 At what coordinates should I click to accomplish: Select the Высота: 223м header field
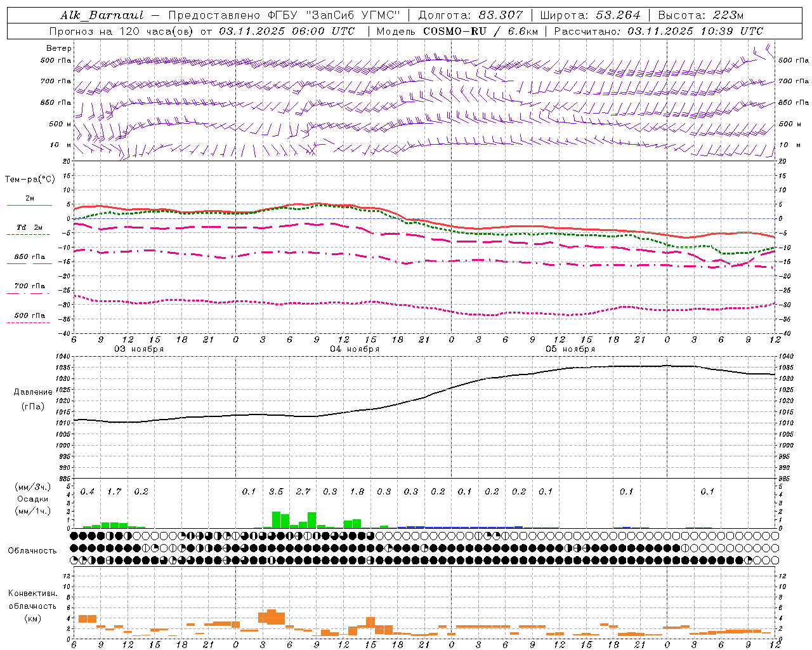[701, 15]
